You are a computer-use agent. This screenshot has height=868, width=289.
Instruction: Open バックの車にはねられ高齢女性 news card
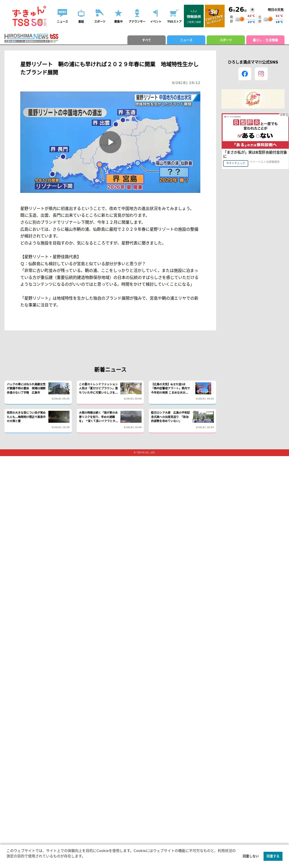(38, 392)
